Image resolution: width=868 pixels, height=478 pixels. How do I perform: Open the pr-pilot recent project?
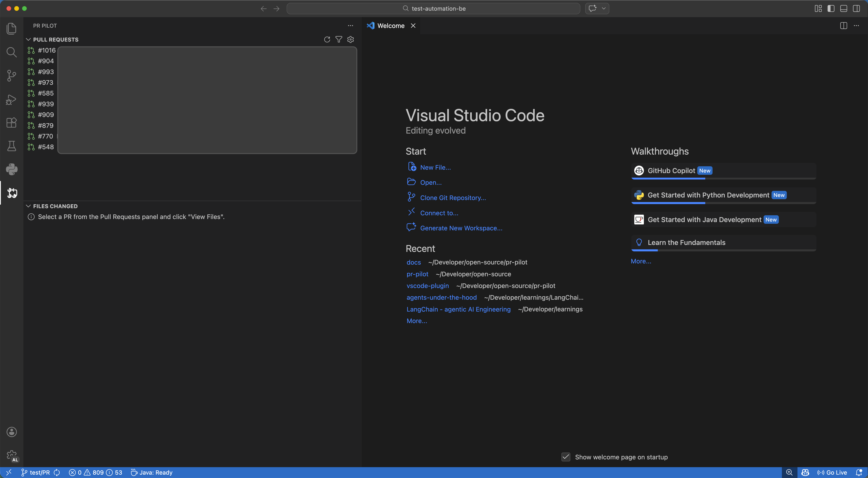(418, 274)
